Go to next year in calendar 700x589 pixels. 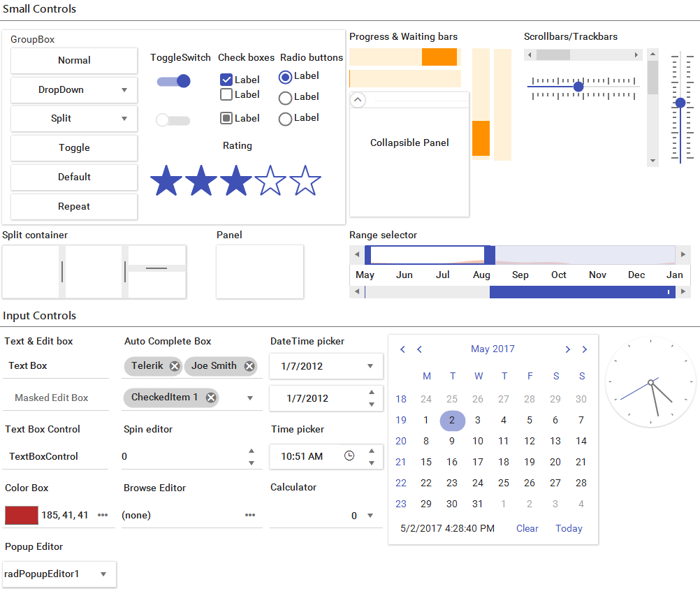(584, 349)
